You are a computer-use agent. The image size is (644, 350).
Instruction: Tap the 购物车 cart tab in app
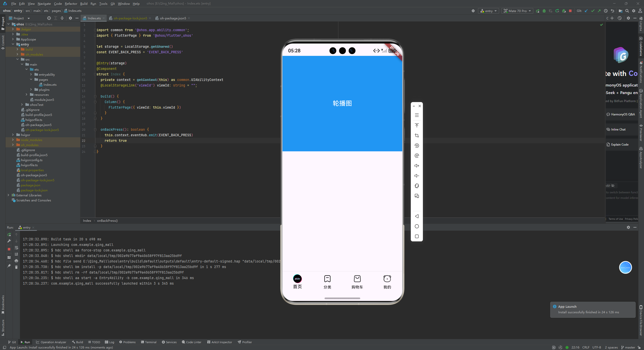point(357,282)
